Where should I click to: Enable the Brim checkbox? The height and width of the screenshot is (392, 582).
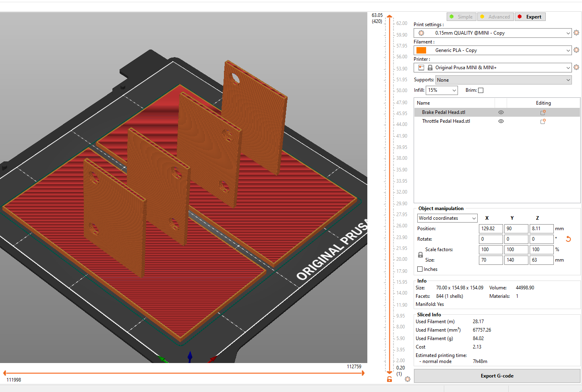pyautogui.click(x=481, y=91)
